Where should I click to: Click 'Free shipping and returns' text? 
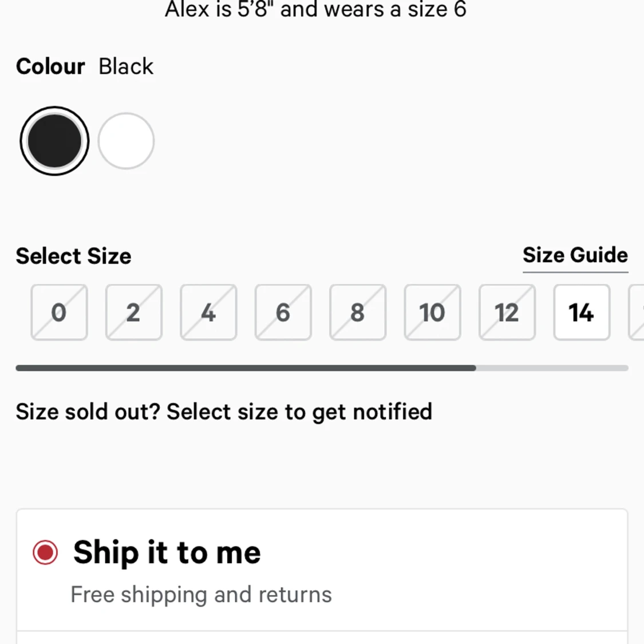[201, 595]
